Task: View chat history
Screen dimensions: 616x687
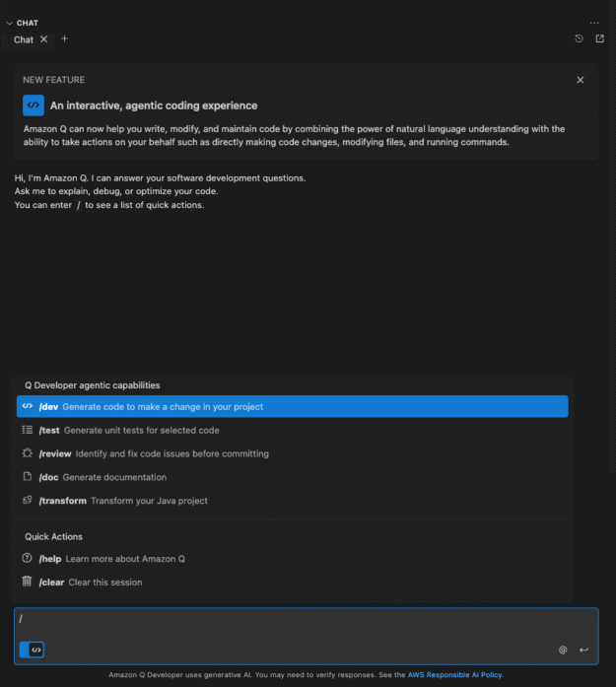Action: click(580, 39)
